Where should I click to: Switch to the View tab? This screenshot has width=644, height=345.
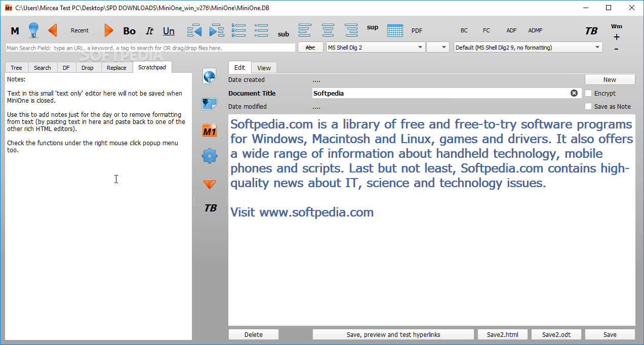click(x=264, y=68)
